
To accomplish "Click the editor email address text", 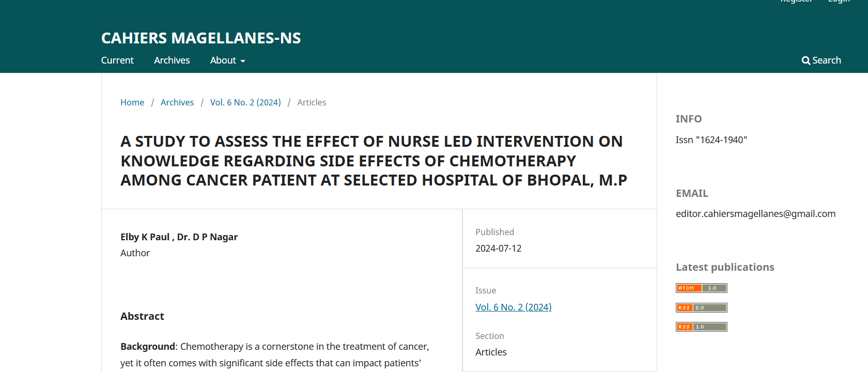I will coord(755,213).
